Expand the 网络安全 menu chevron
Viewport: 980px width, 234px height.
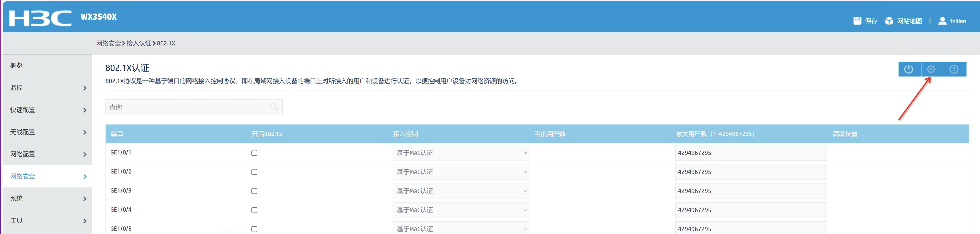click(85, 177)
